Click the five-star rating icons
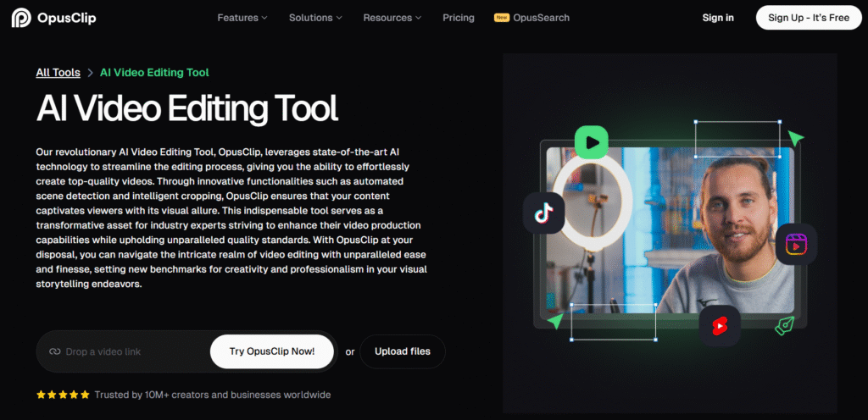This screenshot has height=420, width=868. point(63,395)
